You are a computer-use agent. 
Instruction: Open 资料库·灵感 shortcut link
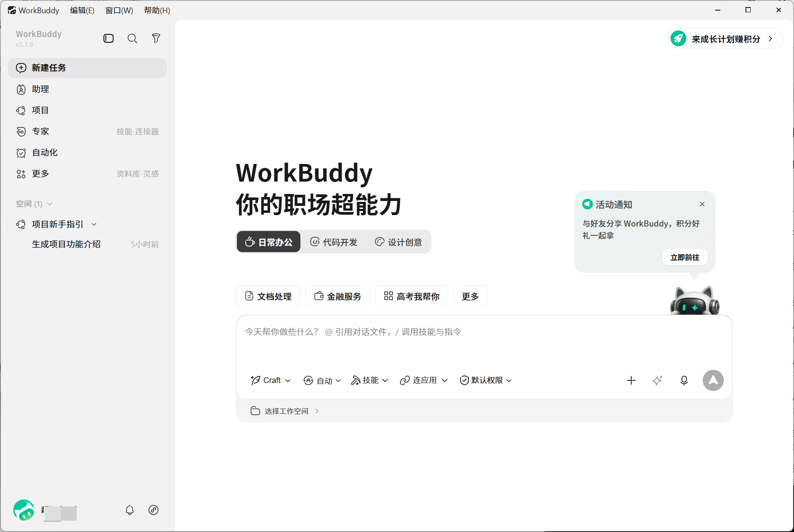[138, 174]
